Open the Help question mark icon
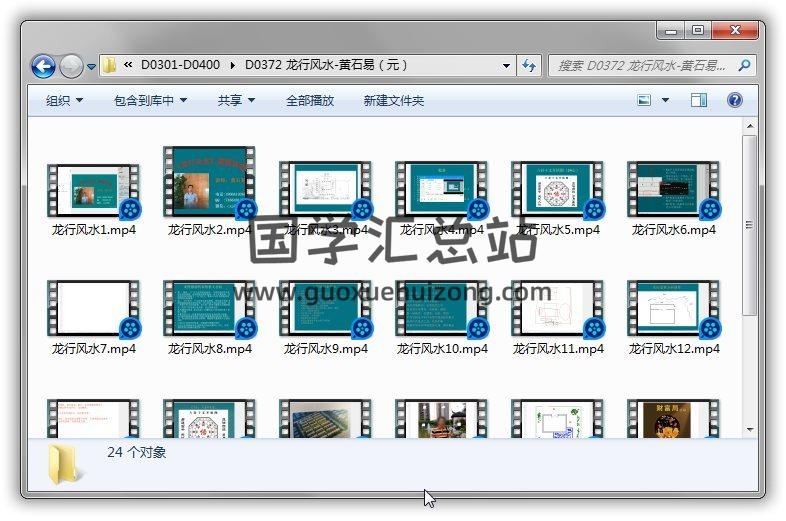Screen dimensions: 786x521 [734, 100]
